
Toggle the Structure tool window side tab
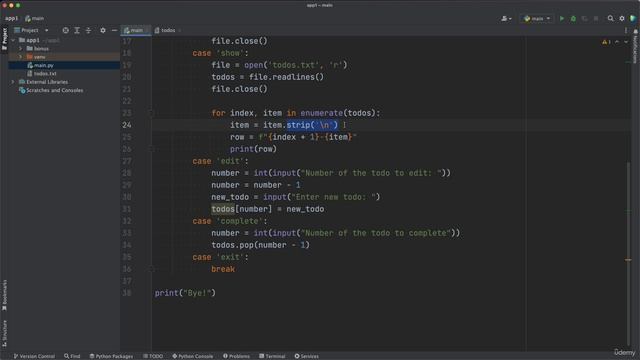(4, 333)
